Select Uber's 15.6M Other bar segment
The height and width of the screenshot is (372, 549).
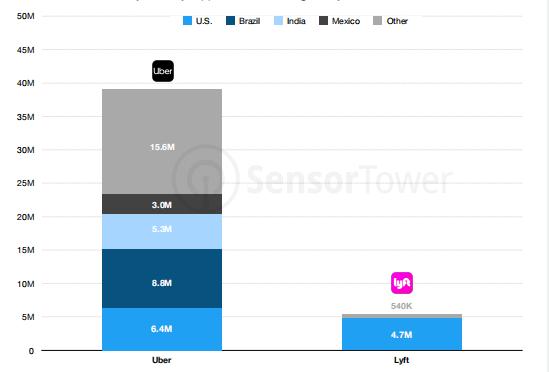pos(162,142)
